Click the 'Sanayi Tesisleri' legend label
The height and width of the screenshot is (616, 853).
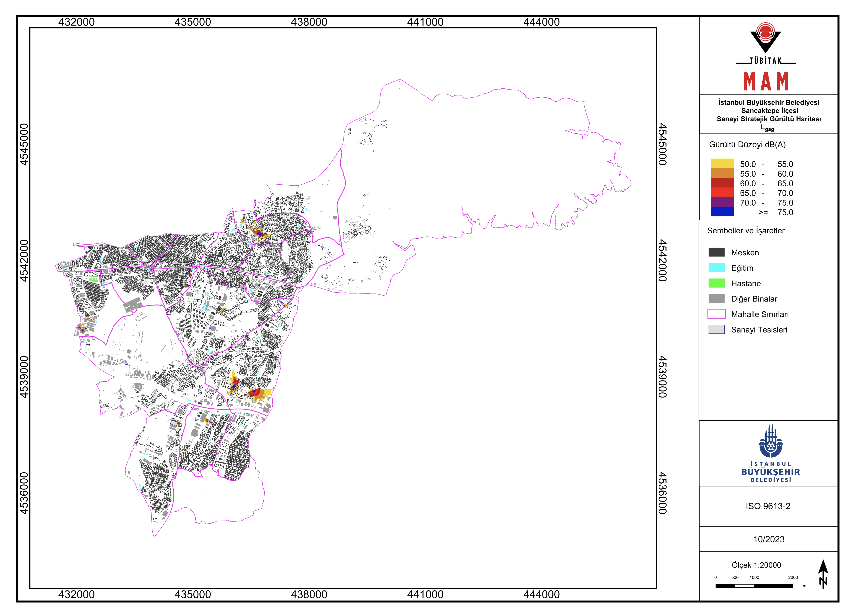pyautogui.click(x=759, y=330)
